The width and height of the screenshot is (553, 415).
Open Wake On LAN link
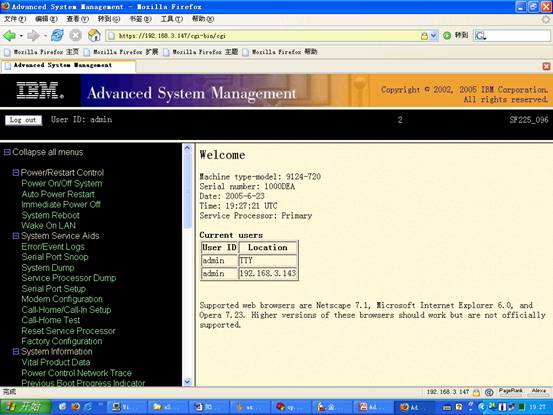click(x=48, y=226)
